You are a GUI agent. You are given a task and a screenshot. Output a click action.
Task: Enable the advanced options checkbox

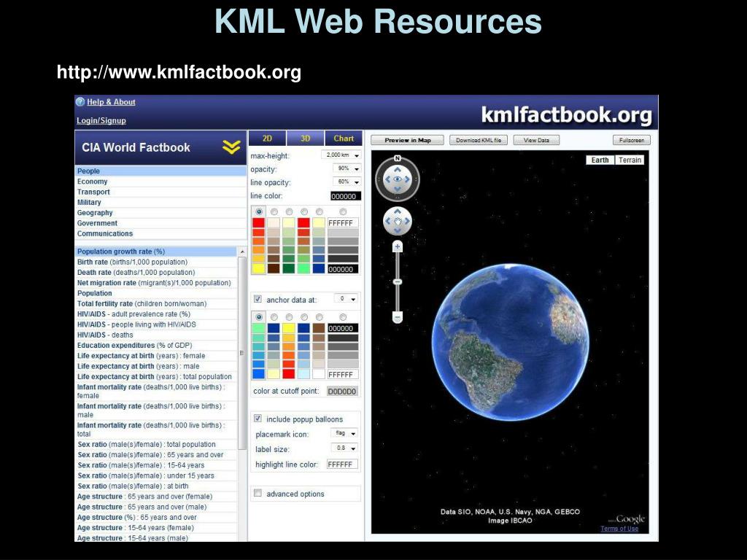[258, 494]
